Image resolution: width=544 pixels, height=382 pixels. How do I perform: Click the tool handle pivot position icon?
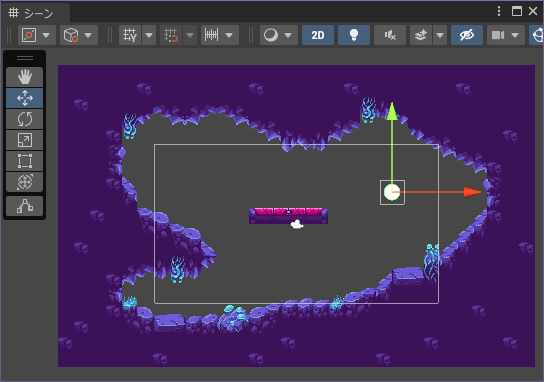pyautogui.click(x=29, y=35)
